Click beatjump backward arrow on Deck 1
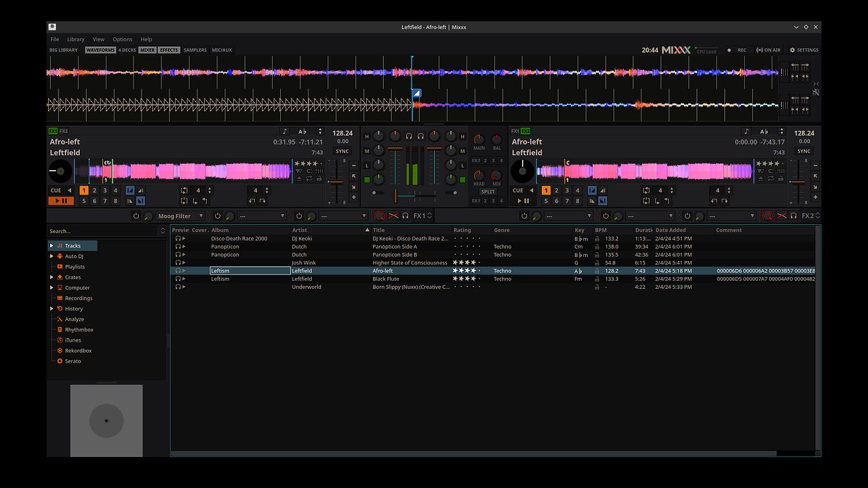This screenshot has width=868, height=488. pyautogui.click(x=252, y=201)
